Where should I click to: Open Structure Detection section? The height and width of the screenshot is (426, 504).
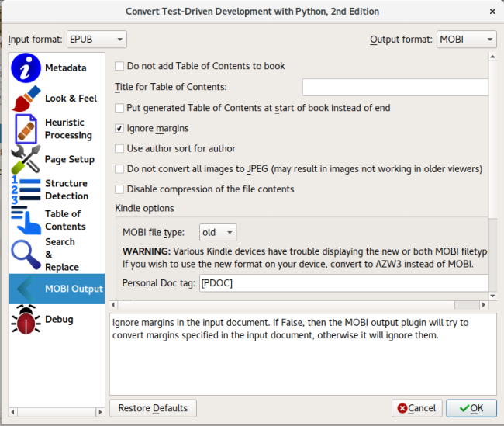57,190
